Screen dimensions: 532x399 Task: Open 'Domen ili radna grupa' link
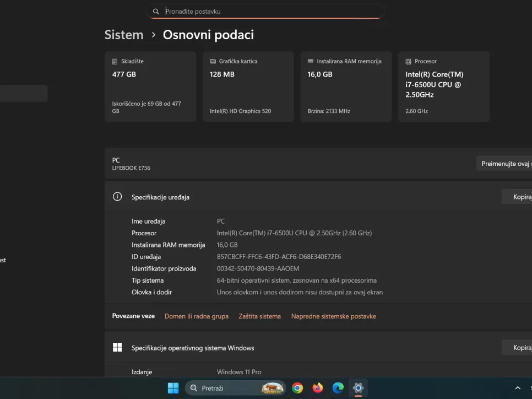(197, 316)
